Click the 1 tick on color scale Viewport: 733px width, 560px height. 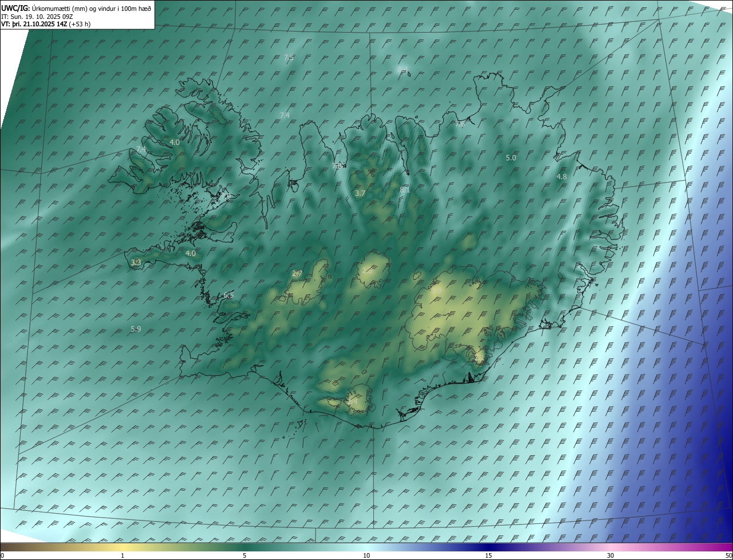tap(123, 555)
